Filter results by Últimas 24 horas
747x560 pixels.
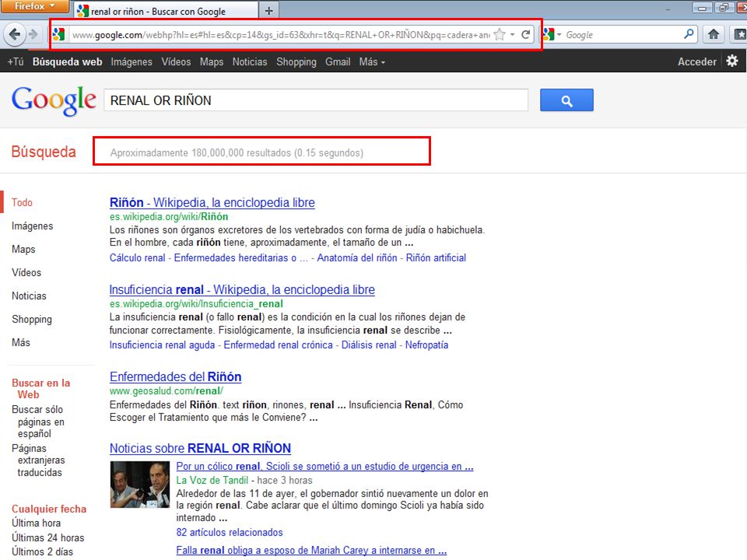(x=47, y=537)
